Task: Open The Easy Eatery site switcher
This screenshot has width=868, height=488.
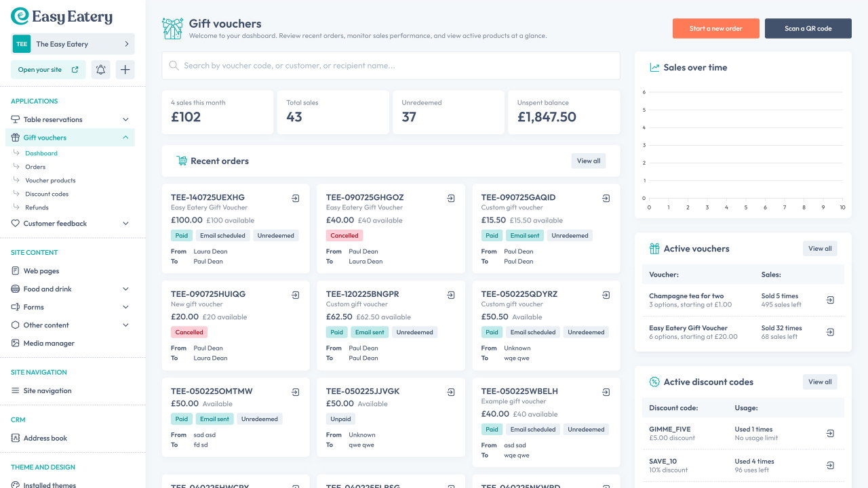Action: point(73,44)
